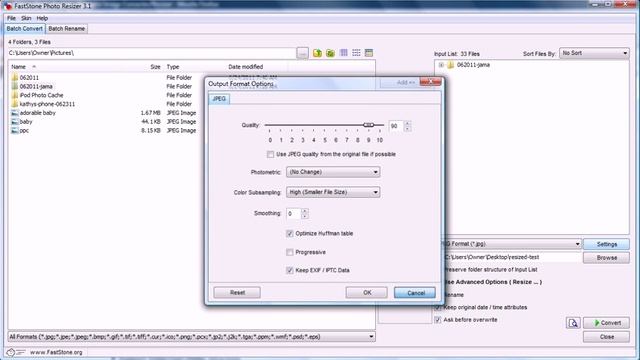Image resolution: width=640 pixels, height=360 pixels.
Task: Open the output format JPG dropdown
Action: (511, 244)
